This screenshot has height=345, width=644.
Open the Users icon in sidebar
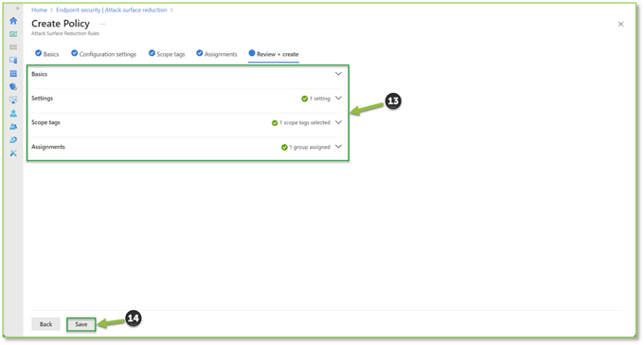click(13, 113)
